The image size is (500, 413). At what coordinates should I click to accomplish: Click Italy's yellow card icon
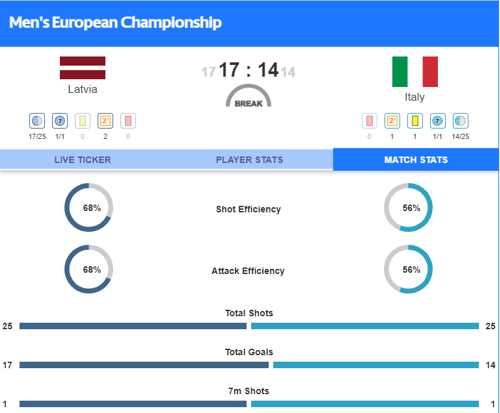pos(415,121)
